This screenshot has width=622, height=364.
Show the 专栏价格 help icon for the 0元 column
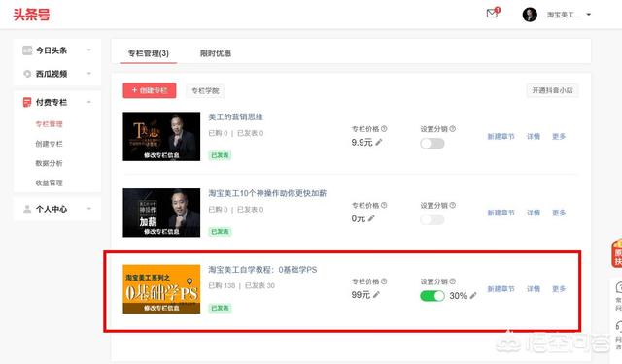(x=384, y=205)
